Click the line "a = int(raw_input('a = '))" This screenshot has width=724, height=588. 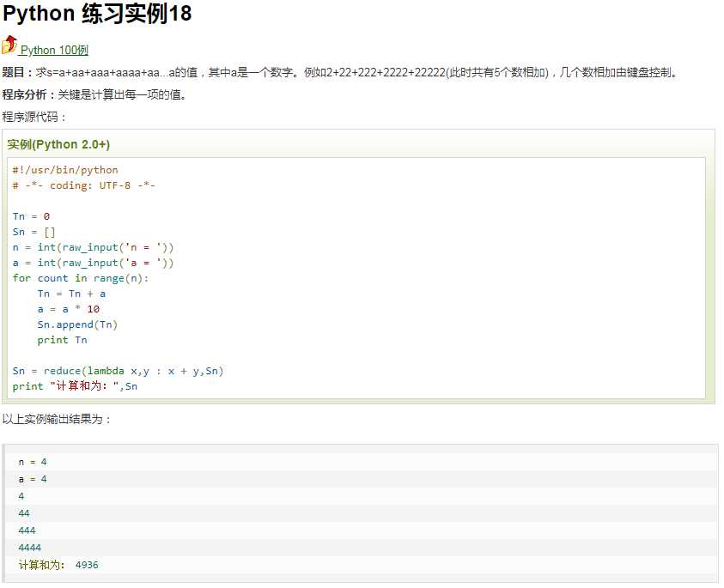coord(93,263)
